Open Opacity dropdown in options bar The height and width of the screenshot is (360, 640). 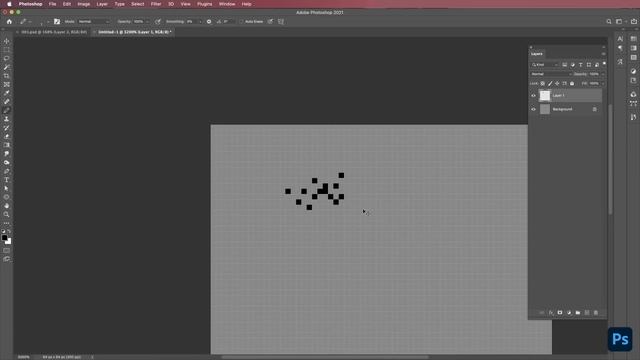147,22
